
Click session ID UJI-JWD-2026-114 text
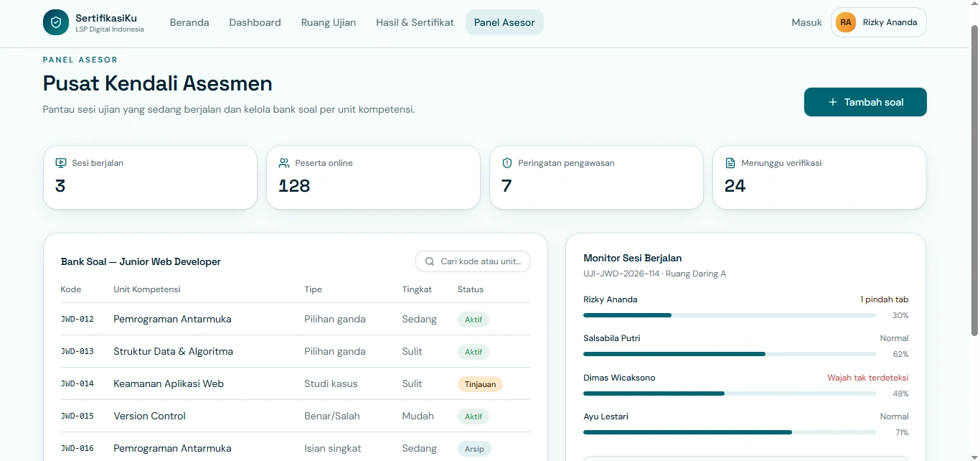pos(621,274)
